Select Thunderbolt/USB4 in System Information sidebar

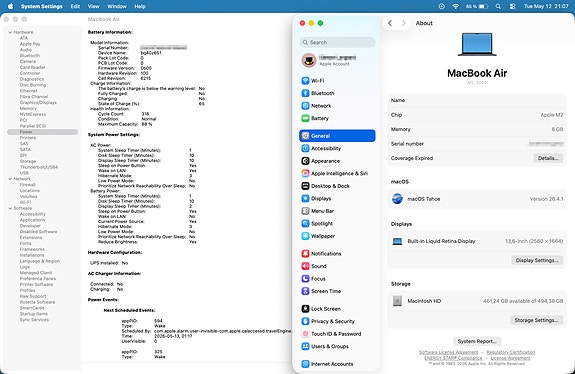coord(39,167)
